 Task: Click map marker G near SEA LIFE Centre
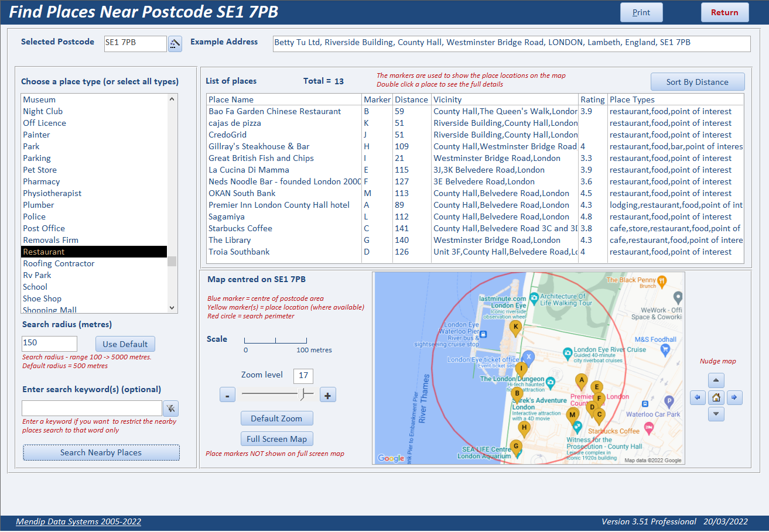pyautogui.click(x=515, y=447)
